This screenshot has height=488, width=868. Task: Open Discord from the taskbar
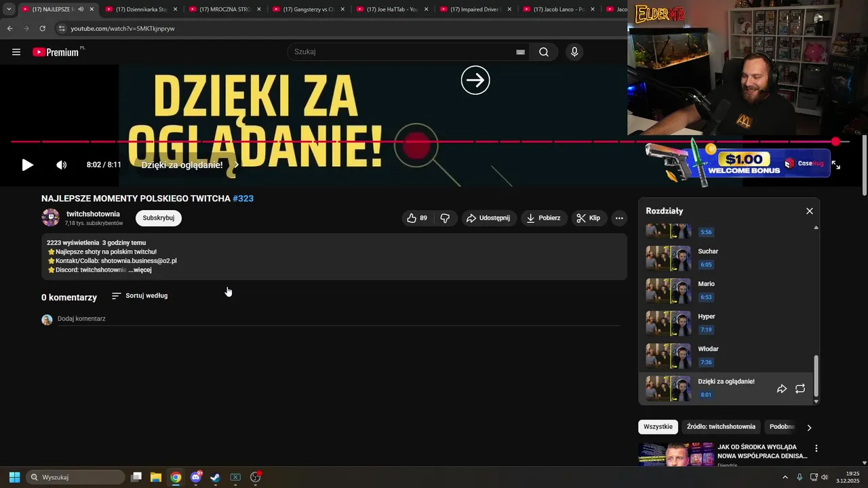pyautogui.click(x=197, y=477)
